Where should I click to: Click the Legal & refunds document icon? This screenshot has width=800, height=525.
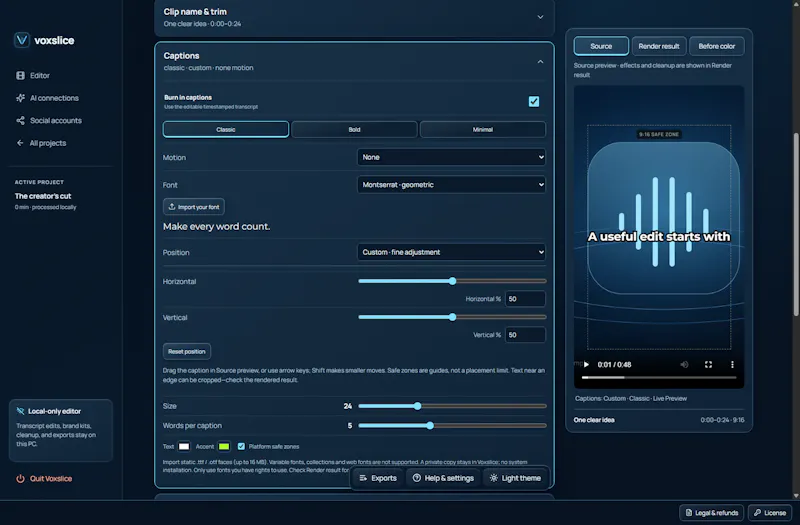click(x=689, y=513)
